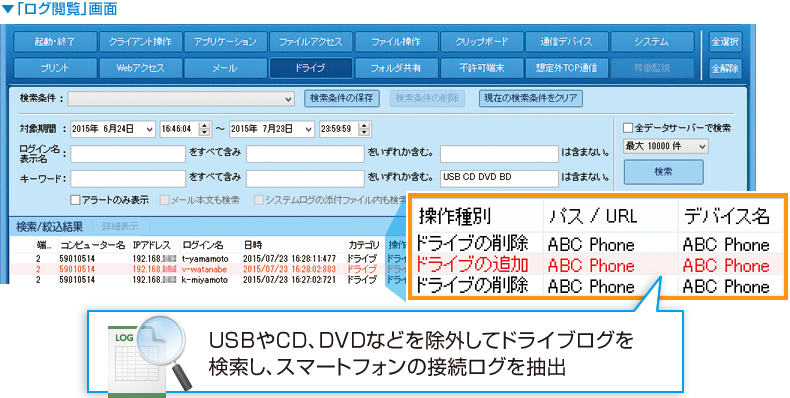
Task: Click the 全選択 button
Action: 725,42
